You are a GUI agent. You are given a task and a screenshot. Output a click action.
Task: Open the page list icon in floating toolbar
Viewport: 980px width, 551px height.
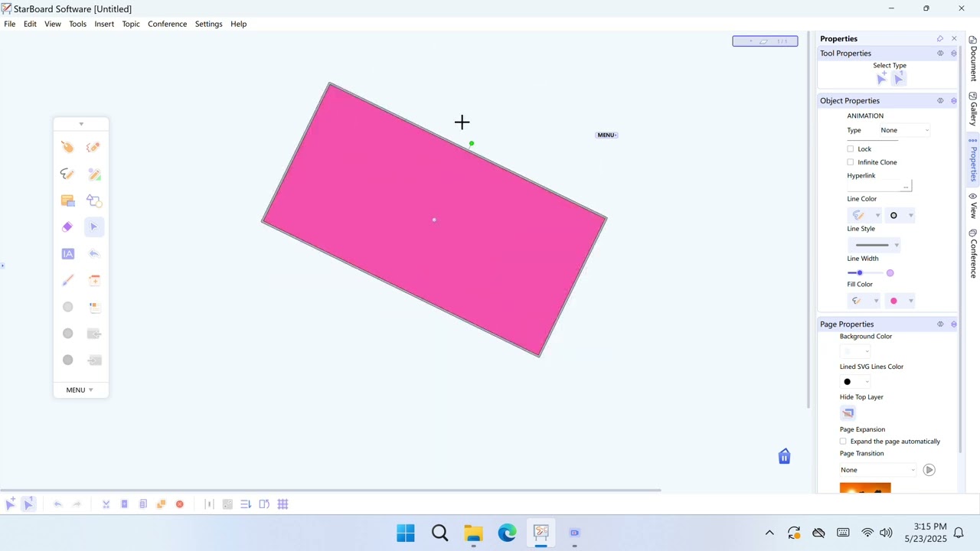[94, 307]
